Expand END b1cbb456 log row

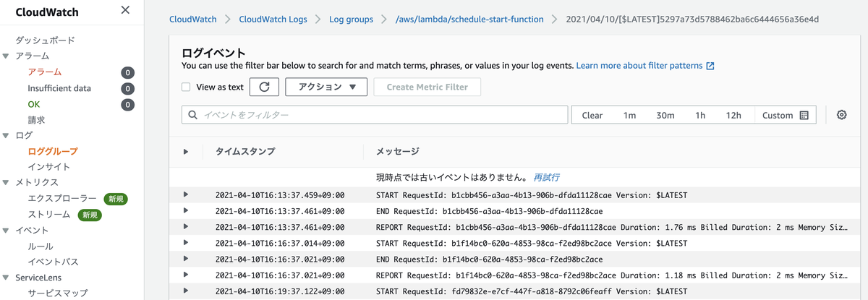[x=186, y=211]
